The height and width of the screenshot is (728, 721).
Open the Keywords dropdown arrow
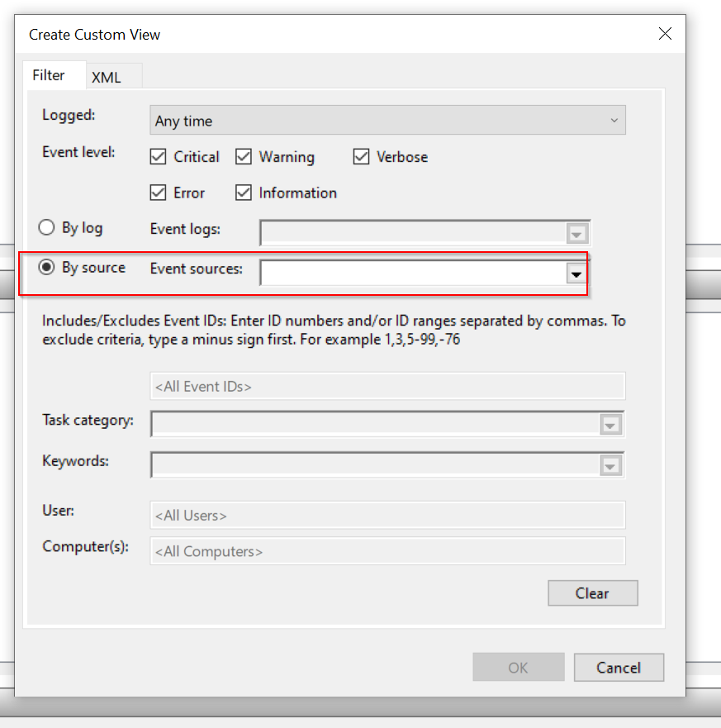610,466
